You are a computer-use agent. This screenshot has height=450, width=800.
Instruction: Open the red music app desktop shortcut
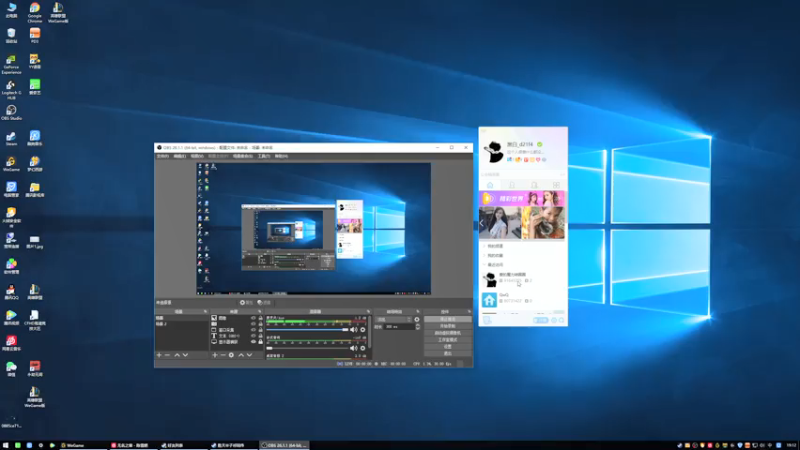pyautogui.click(x=11, y=343)
